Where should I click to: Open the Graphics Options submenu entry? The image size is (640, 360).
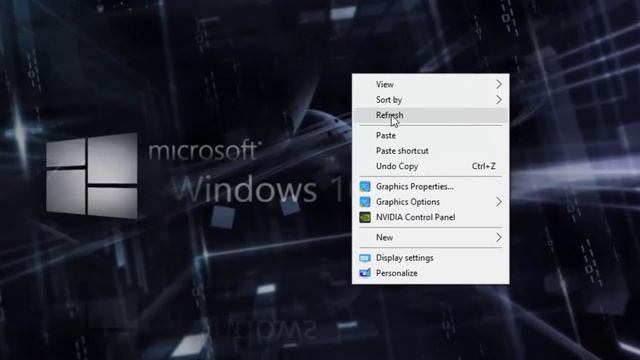[x=431, y=202]
